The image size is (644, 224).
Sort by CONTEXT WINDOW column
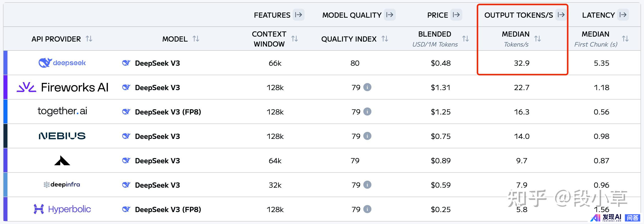pos(295,39)
